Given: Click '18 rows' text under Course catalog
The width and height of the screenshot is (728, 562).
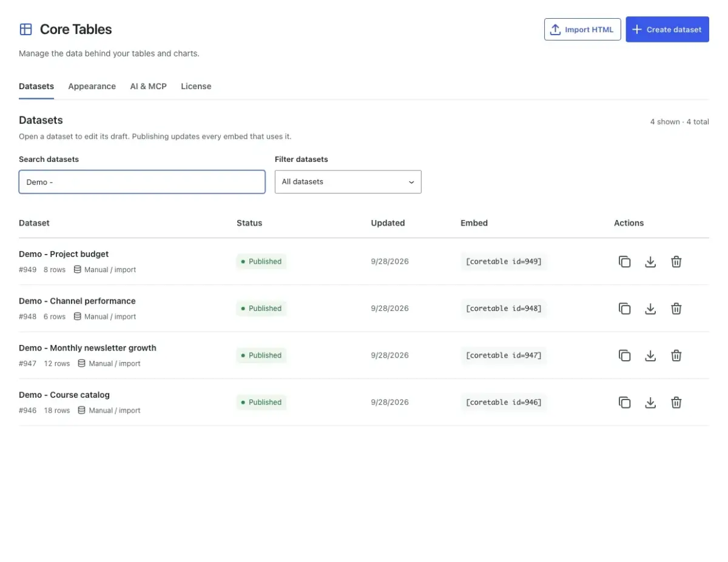Looking at the screenshot, I should coord(57,410).
